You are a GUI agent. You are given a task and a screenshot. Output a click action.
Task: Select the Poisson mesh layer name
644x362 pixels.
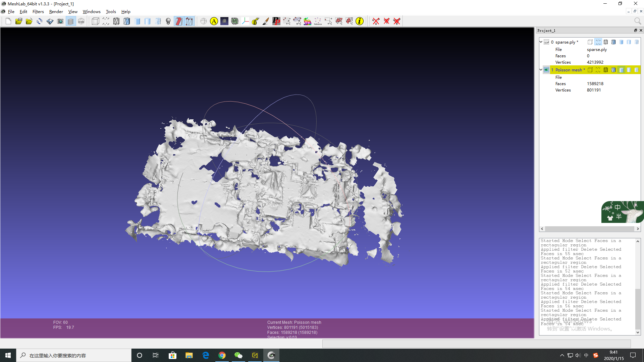569,70
